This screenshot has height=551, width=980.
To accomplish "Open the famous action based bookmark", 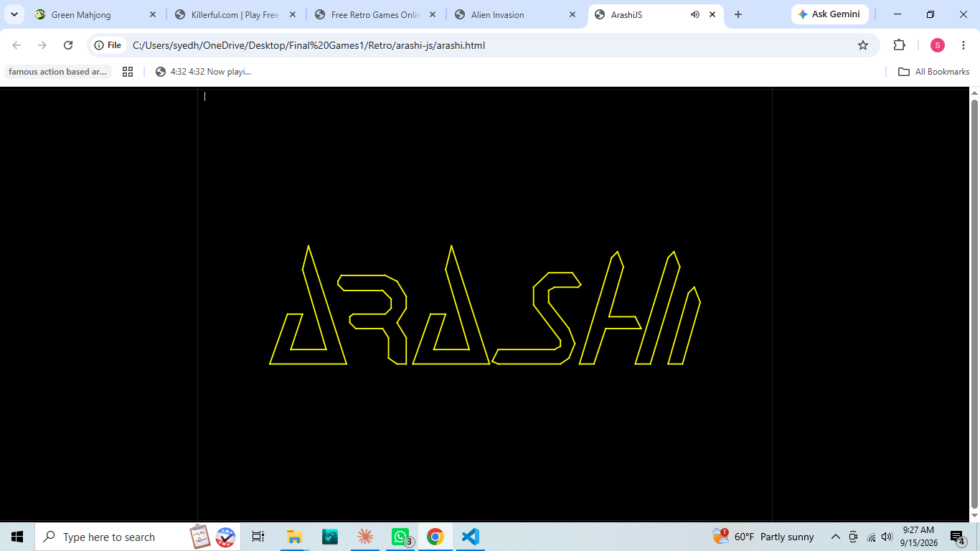I will point(58,72).
